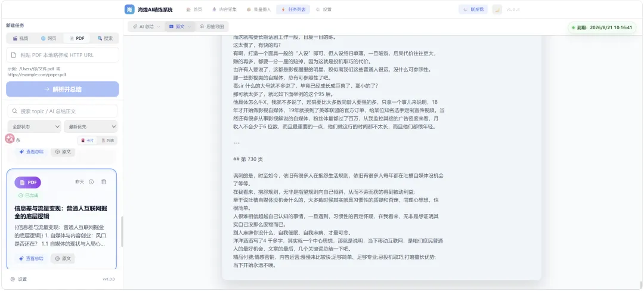Click the v1.0.0 version label in sidebar
Screen dimensions: 644x291
[109, 279]
